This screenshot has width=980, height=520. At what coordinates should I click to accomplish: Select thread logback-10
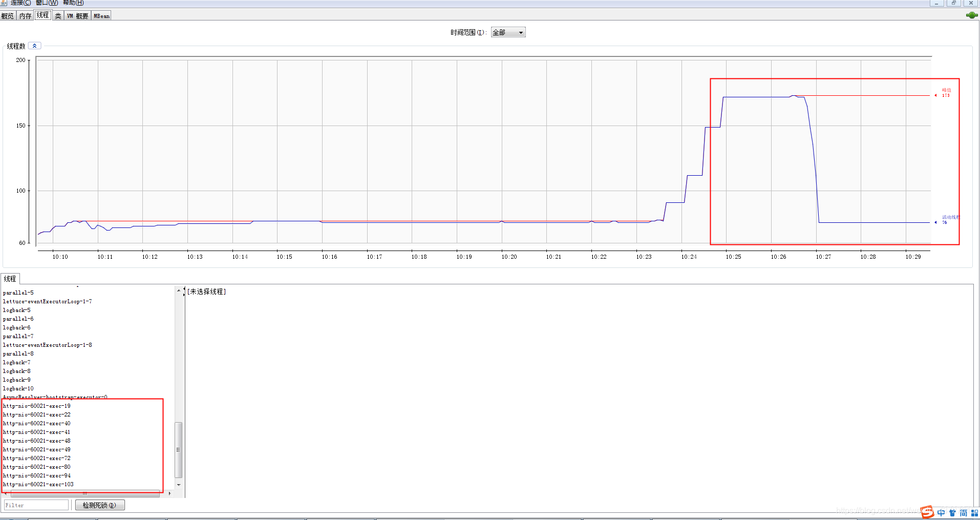click(18, 389)
